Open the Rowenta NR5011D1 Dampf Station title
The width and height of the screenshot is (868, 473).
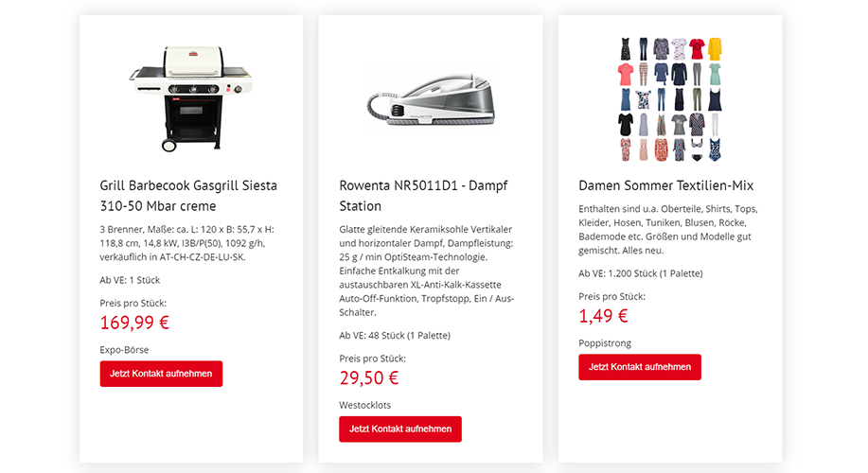423,195
